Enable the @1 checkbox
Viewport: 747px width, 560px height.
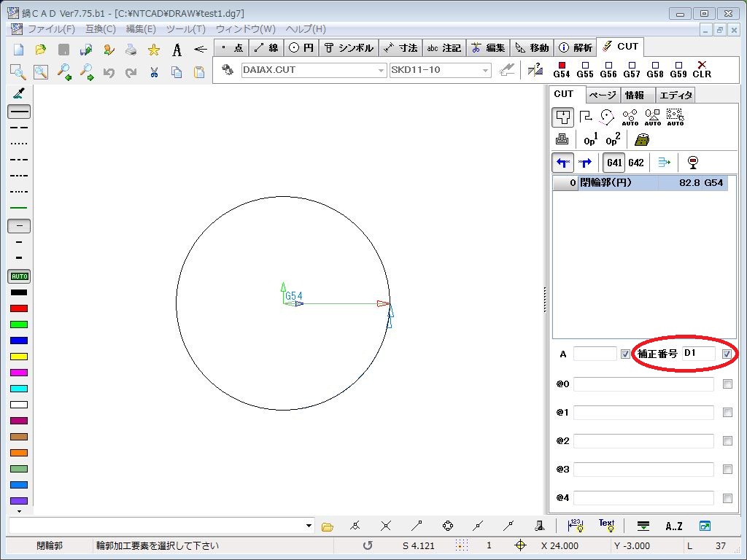[727, 413]
